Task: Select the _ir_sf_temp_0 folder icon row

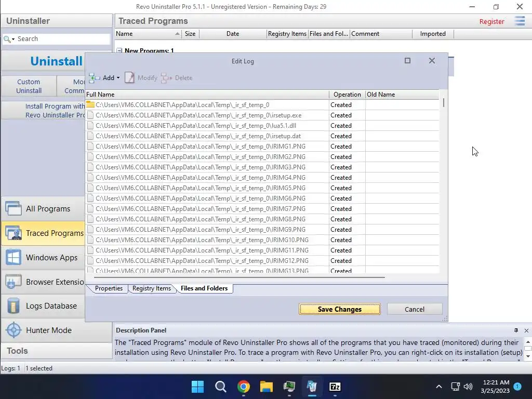Action: tap(262, 105)
